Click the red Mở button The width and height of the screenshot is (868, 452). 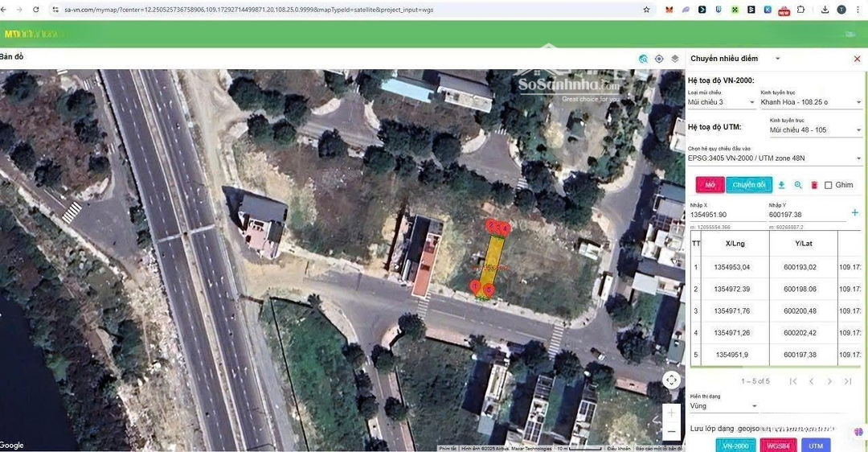click(x=710, y=185)
